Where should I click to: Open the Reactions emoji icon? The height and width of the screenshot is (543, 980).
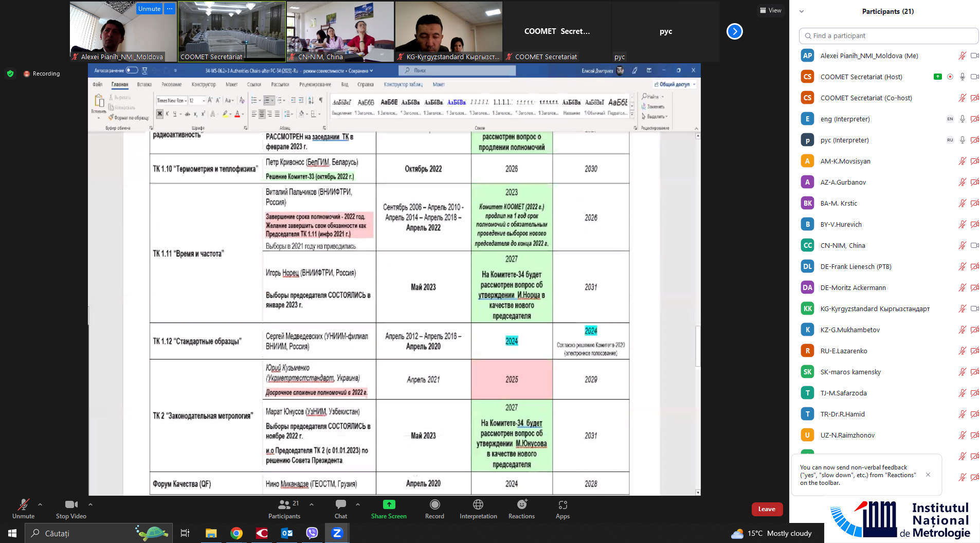[x=521, y=504]
